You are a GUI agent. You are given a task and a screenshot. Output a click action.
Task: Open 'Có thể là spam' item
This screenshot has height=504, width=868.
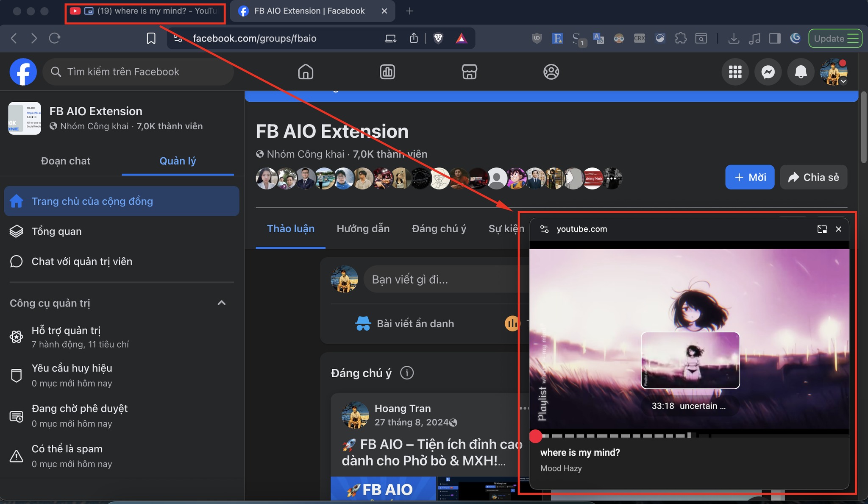[x=122, y=456]
